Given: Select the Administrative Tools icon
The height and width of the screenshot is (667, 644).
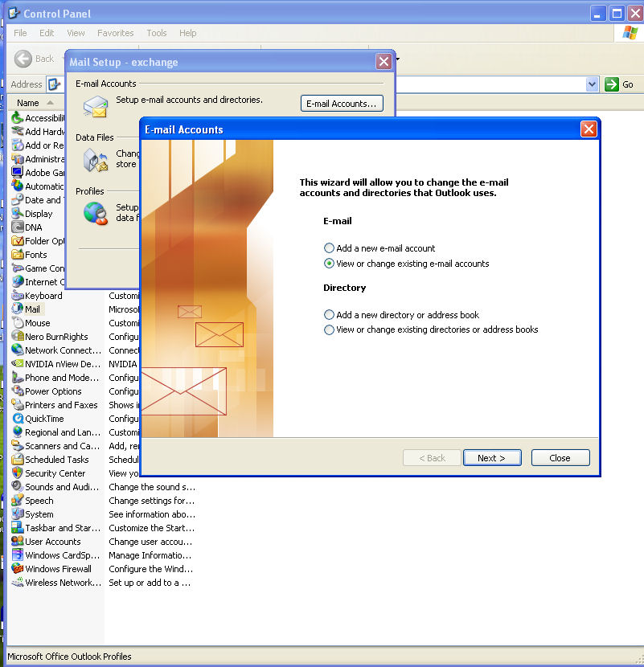Looking at the screenshot, I should [18, 158].
